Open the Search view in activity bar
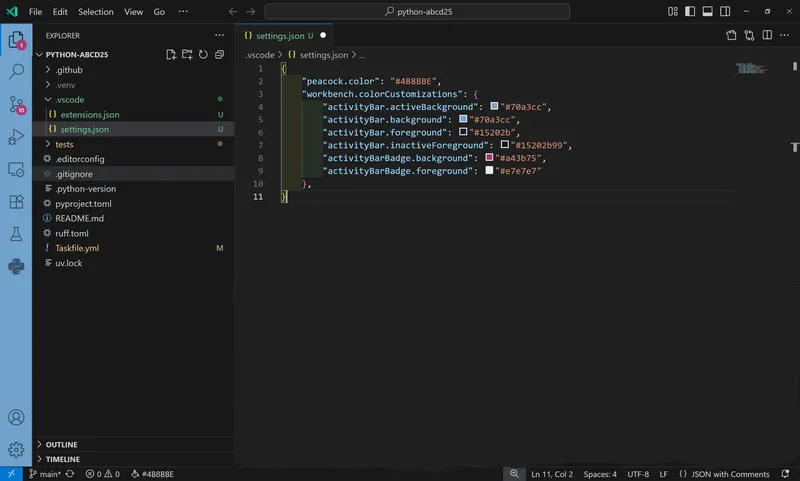This screenshot has height=481, width=800. click(16, 71)
